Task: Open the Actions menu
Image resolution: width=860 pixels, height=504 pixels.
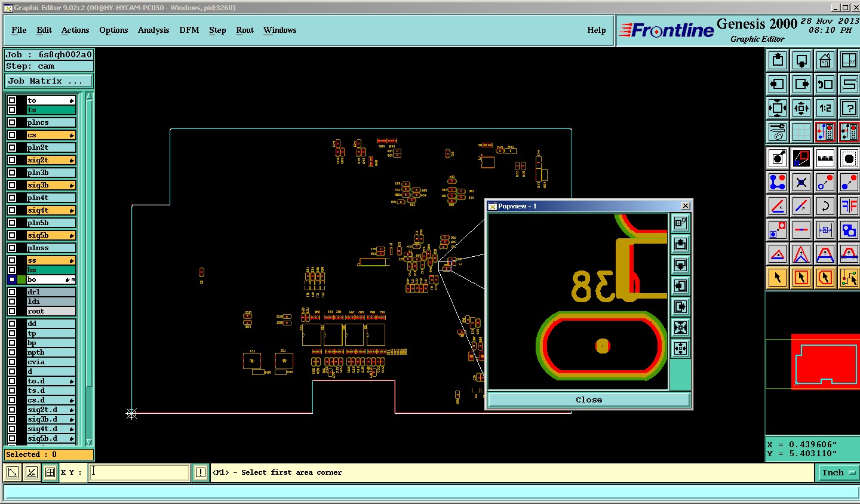Action: 75,30
